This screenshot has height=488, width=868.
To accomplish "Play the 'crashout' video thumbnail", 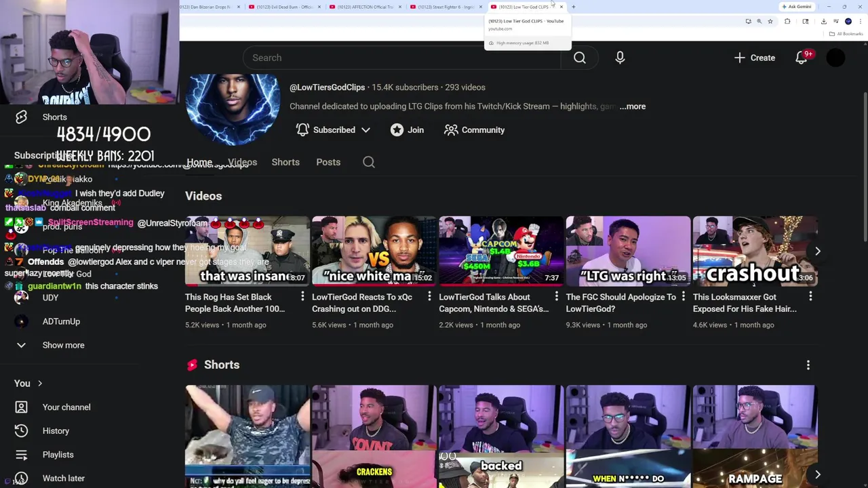I will tap(755, 251).
